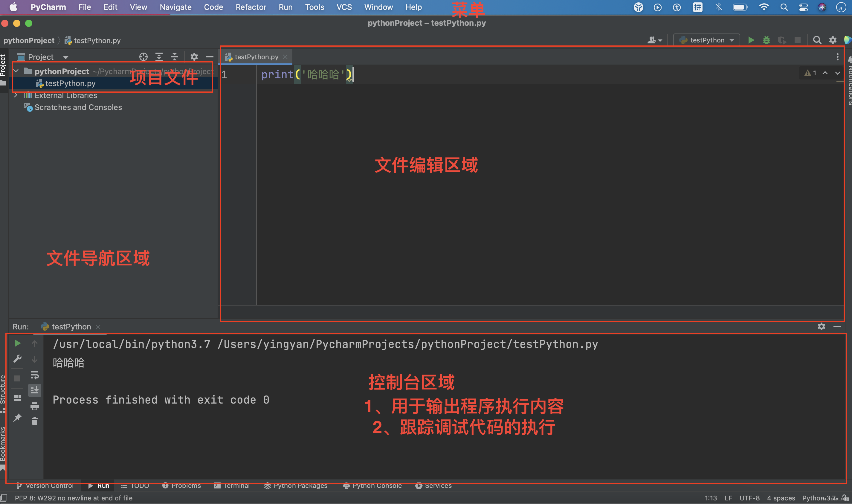The height and width of the screenshot is (504, 852).
Task: Clear console output with the trash icon
Action: 34,421
